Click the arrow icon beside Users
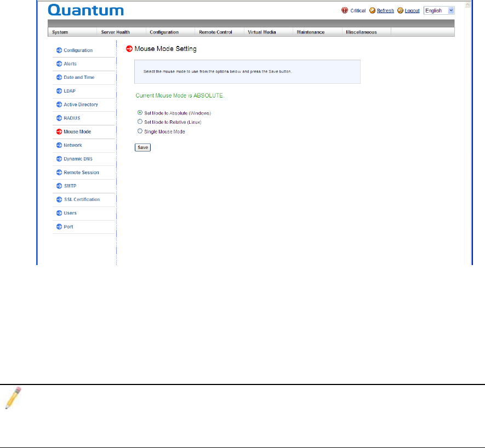485x448 pixels. click(59, 213)
